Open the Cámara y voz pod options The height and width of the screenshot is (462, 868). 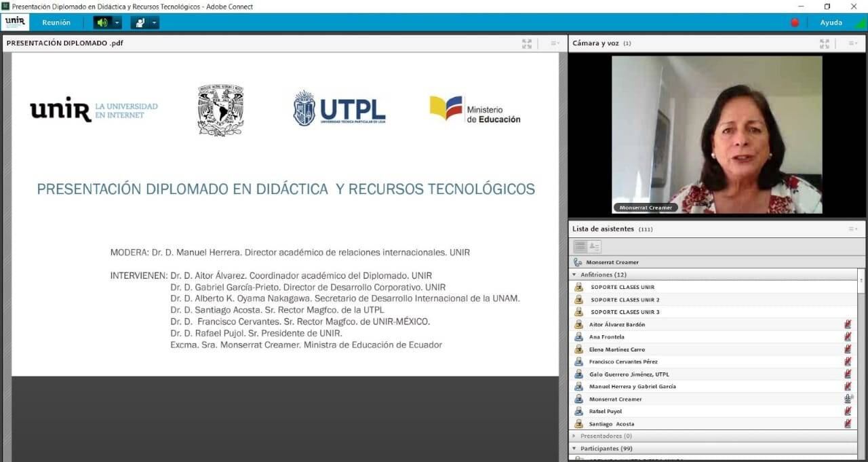click(852, 43)
